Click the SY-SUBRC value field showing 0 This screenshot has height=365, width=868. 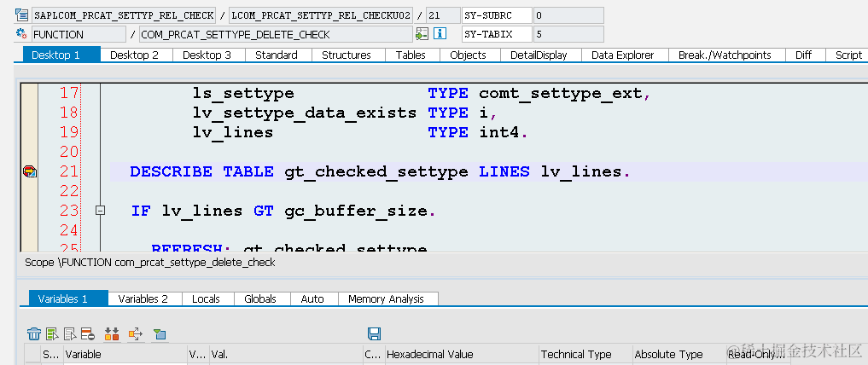pos(568,15)
